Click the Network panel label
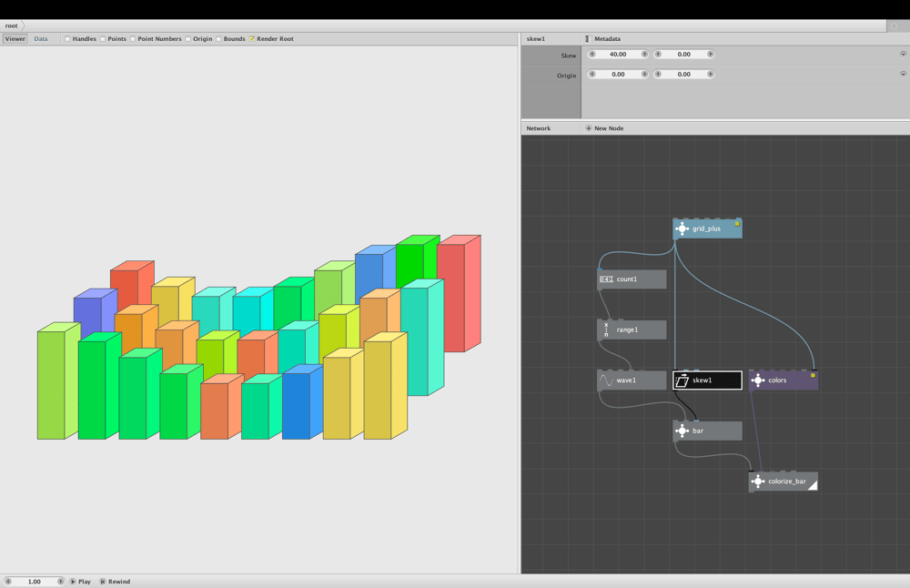Screen dimensions: 910x588 click(x=539, y=128)
